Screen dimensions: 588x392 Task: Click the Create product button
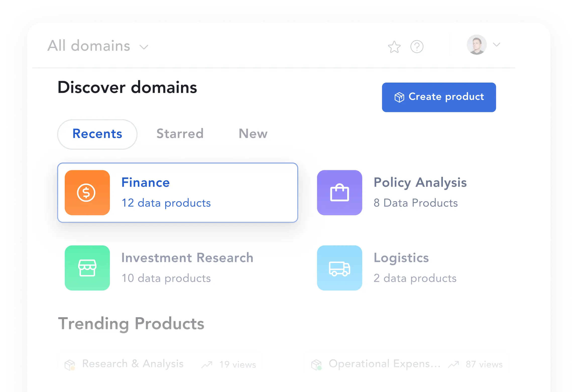[439, 97]
